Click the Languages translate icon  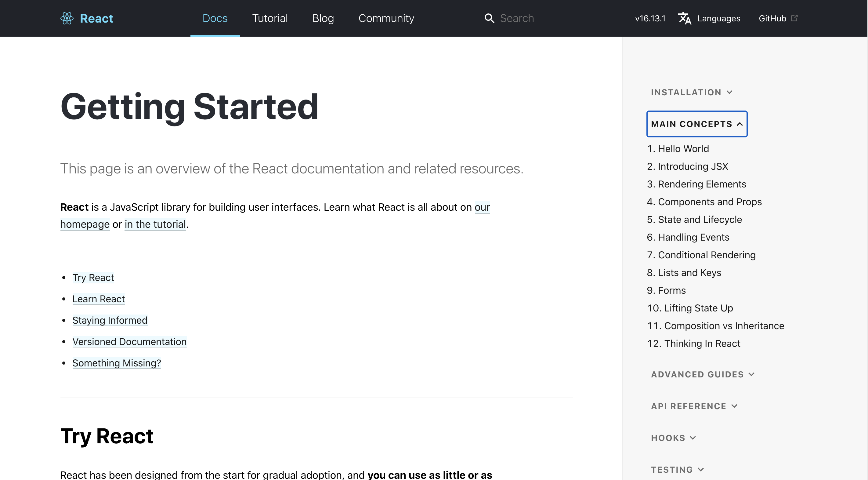[684, 18]
